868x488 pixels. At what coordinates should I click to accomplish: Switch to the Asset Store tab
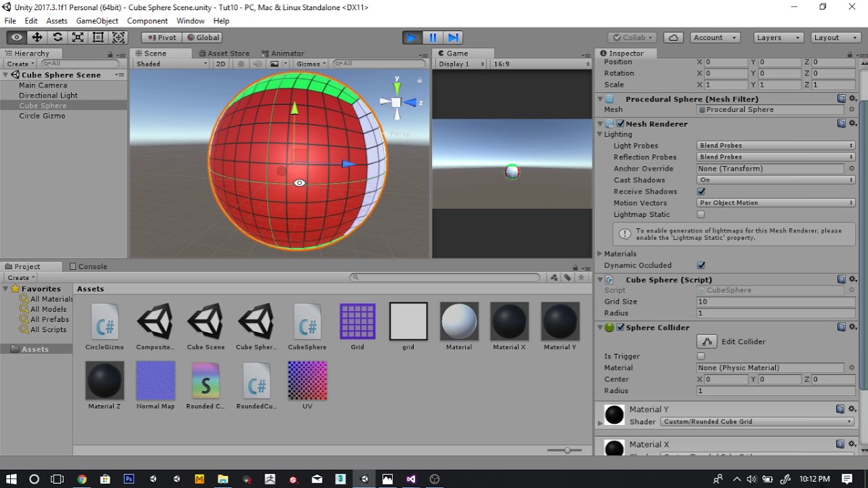pos(223,54)
